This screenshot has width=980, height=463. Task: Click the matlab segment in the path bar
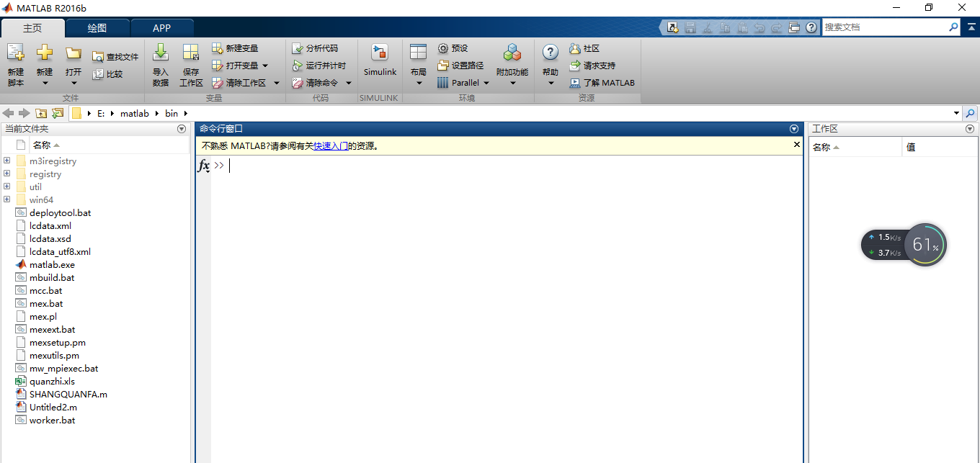point(135,113)
